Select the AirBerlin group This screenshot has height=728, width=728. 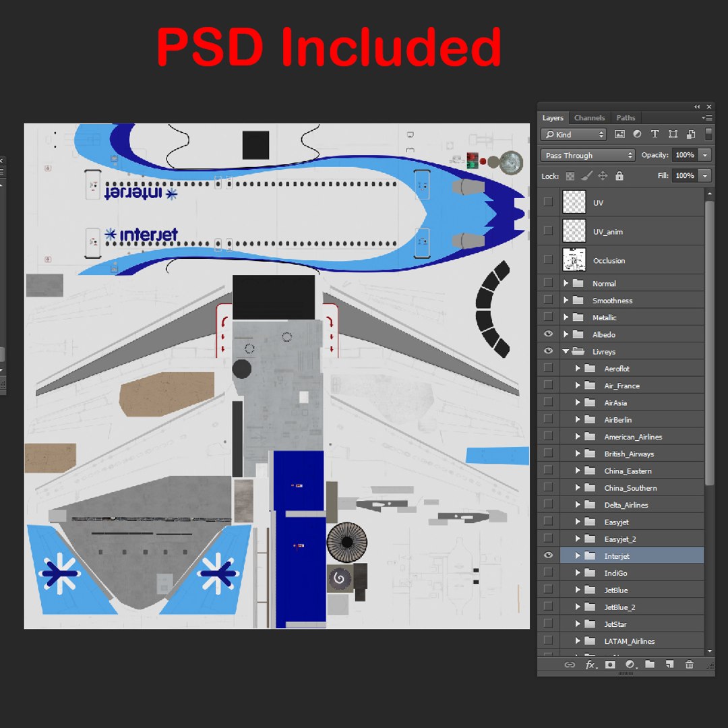(x=632, y=420)
